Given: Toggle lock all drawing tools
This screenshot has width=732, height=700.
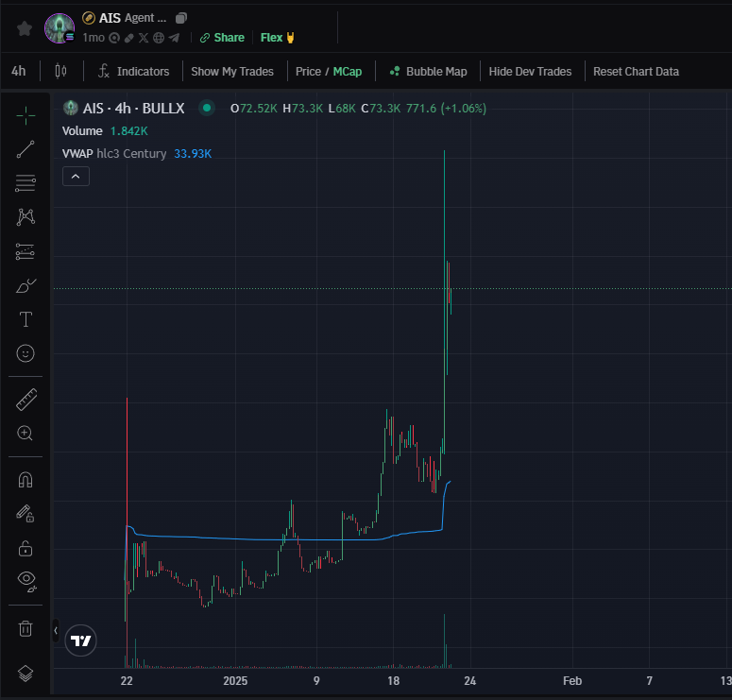Looking at the screenshot, I should click(26, 548).
